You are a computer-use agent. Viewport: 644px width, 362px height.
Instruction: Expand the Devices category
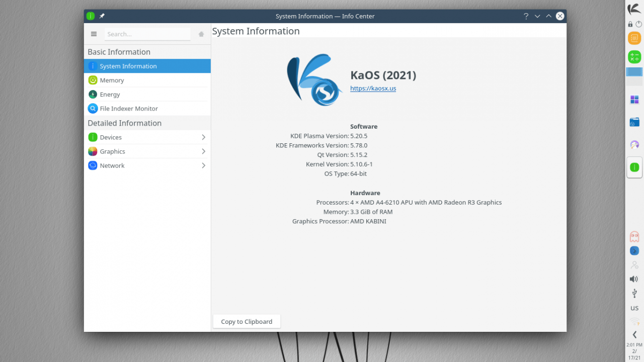147,137
